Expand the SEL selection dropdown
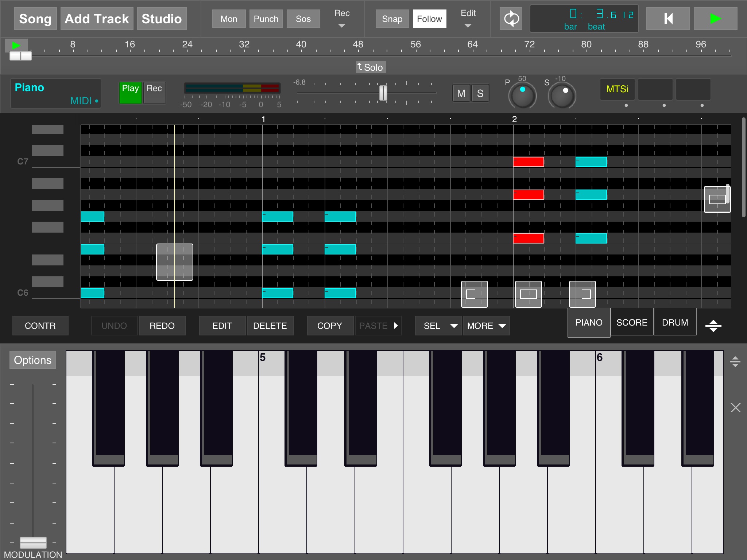747x560 pixels. (x=438, y=326)
